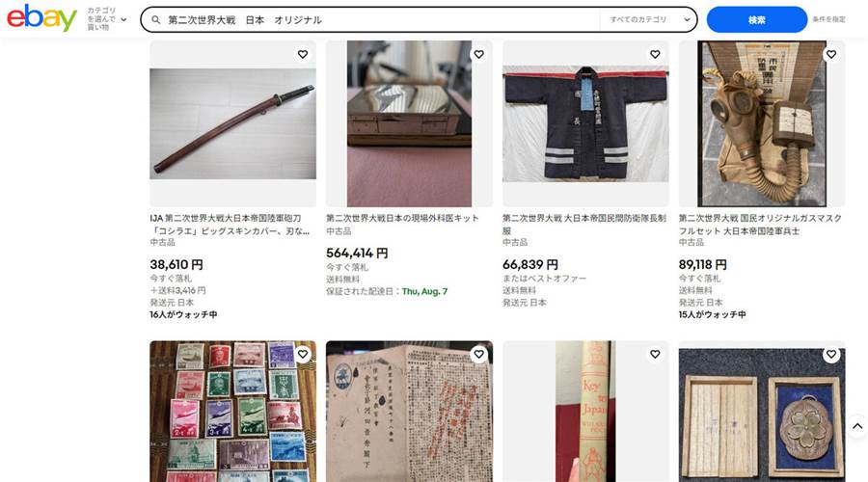This screenshot has width=868, height=482.
Task: Click the eBay logo
Action: point(41,18)
